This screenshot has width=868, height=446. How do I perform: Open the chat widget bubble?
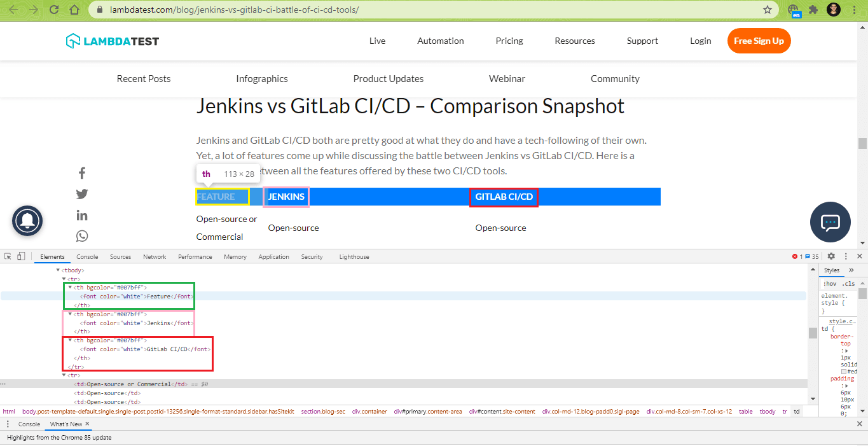[x=830, y=222]
